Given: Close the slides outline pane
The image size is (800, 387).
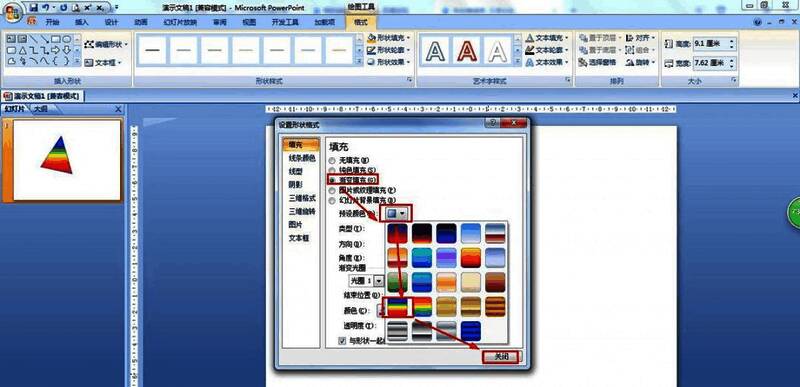Looking at the screenshot, I should tap(118, 109).
